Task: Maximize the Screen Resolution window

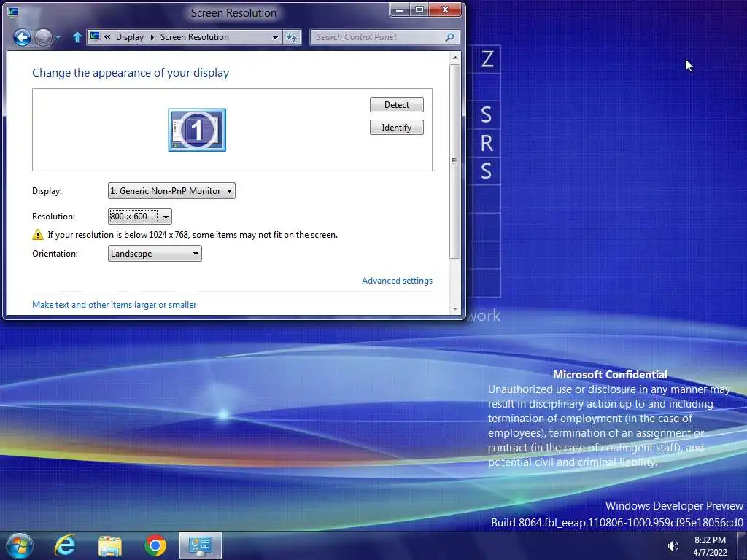Action: click(x=419, y=9)
